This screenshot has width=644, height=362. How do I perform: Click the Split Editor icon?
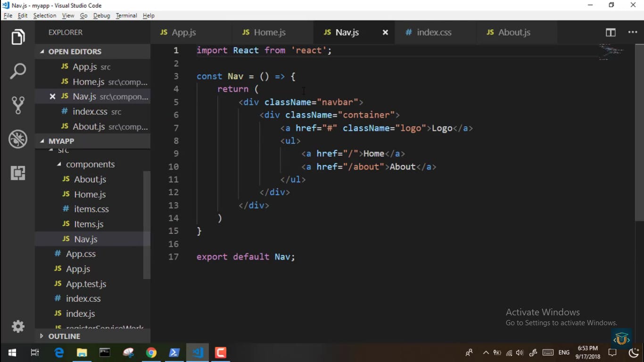pos(611,33)
